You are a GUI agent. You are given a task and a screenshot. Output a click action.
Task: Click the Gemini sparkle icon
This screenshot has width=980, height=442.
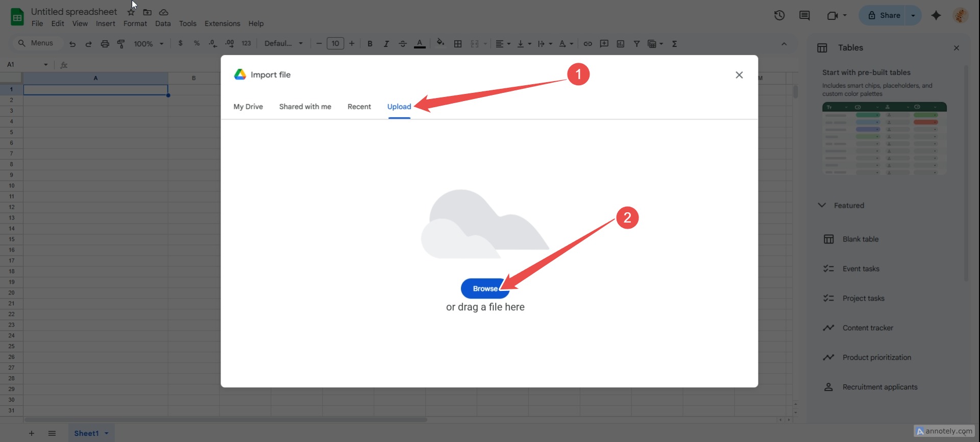click(x=936, y=15)
